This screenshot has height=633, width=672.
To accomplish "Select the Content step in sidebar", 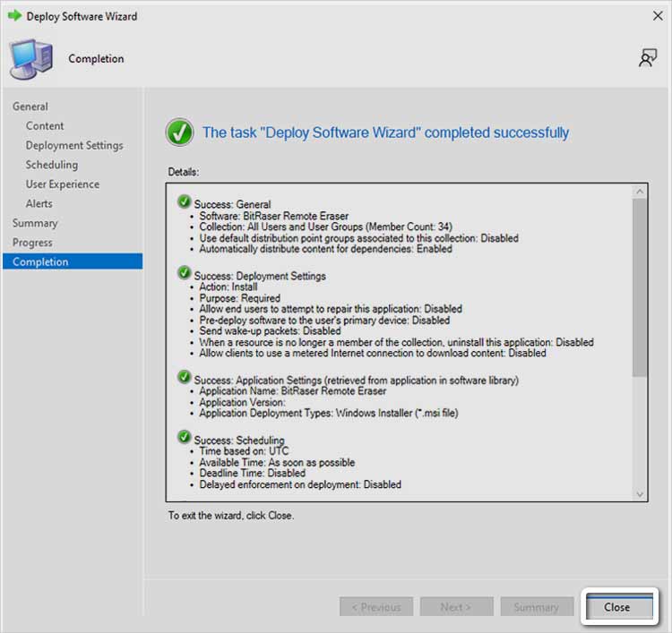I will pos(45,126).
